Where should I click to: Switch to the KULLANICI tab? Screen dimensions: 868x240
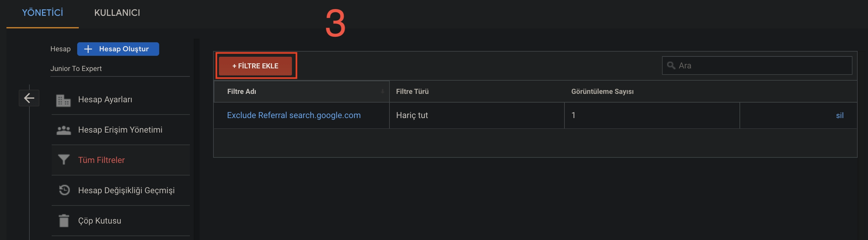point(117,13)
